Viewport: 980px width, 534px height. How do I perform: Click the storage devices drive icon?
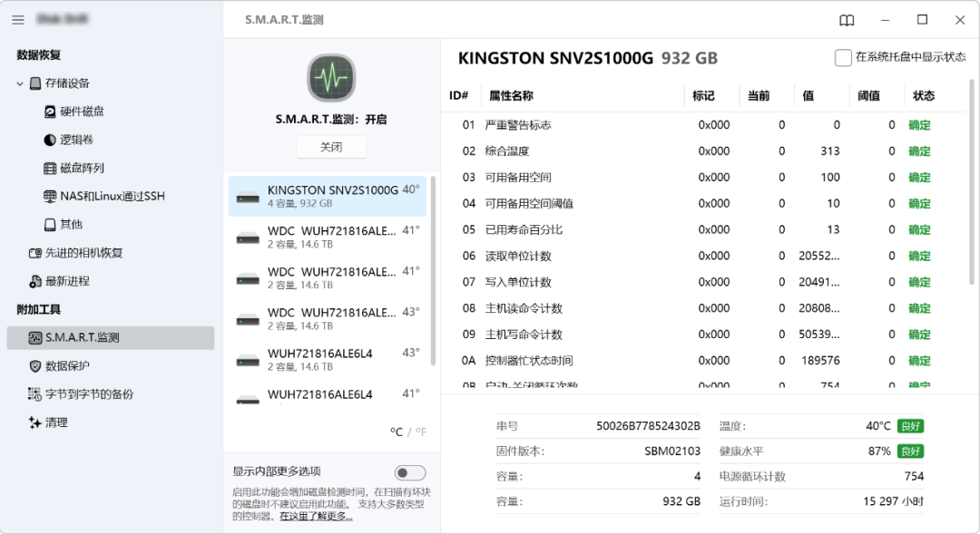coord(35,83)
